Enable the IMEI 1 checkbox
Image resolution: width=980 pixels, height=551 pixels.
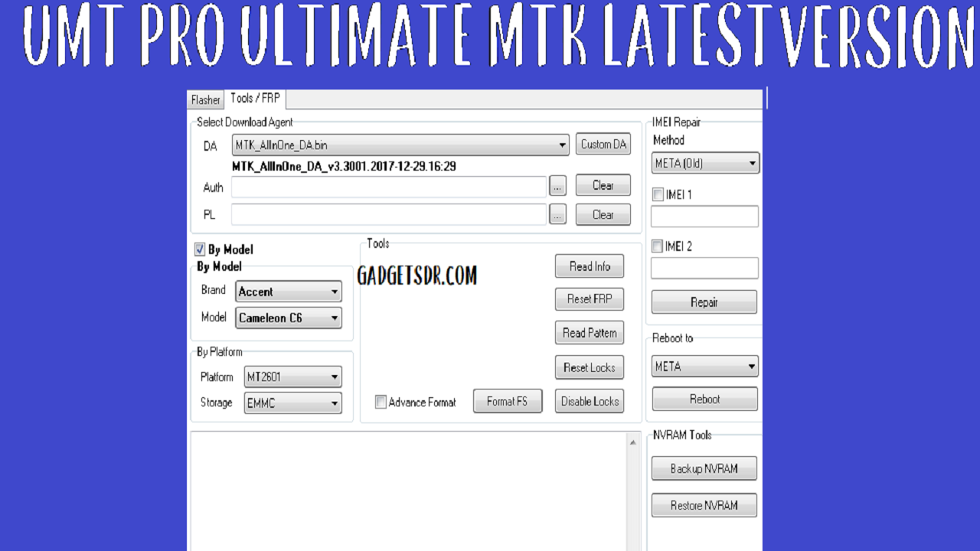[657, 194]
